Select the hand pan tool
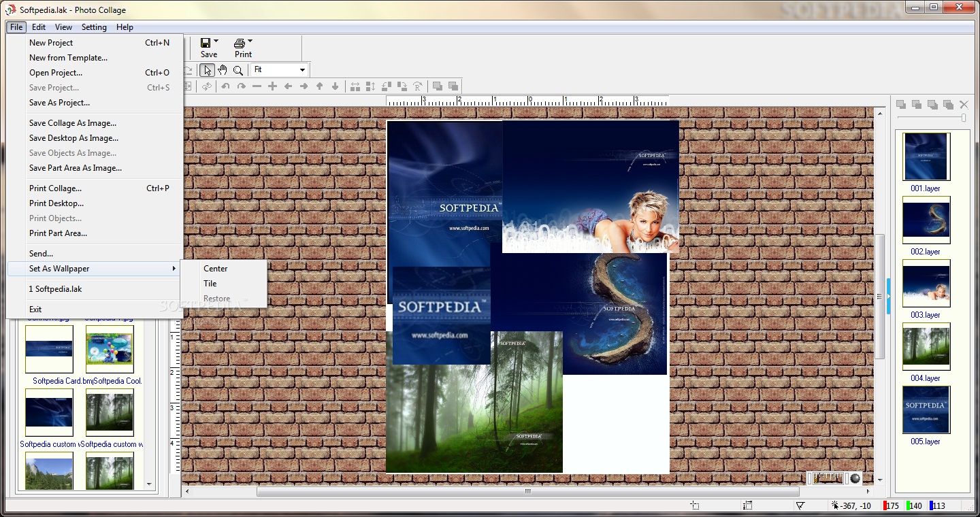Screen dimensions: 980x517 (223, 70)
